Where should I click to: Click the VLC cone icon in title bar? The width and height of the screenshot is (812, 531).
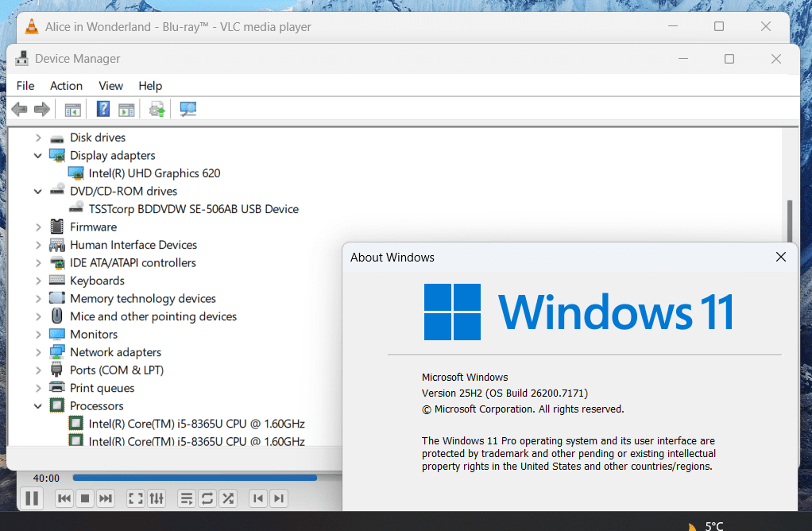point(32,26)
